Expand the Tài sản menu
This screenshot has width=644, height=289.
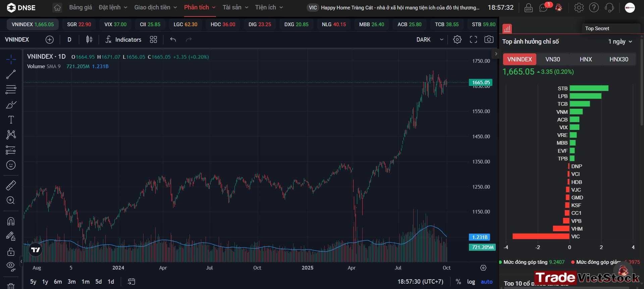tap(235, 7)
